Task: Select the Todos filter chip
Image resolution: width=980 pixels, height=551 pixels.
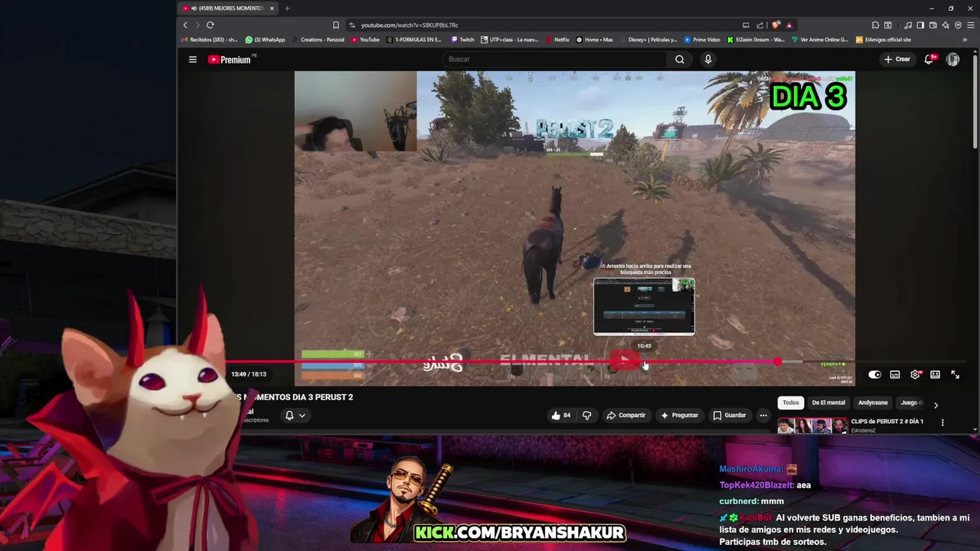Action: coord(791,403)
